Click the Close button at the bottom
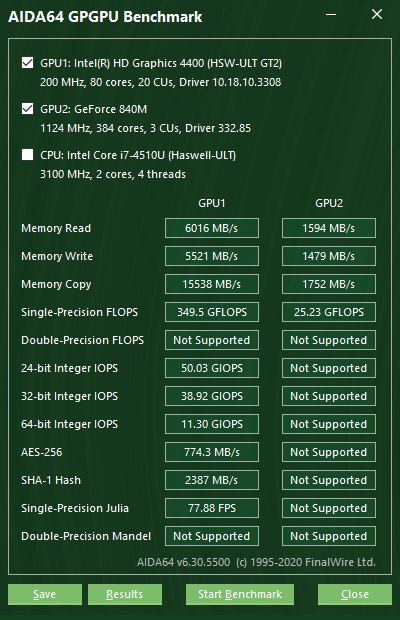 click(x=355, y=594)
